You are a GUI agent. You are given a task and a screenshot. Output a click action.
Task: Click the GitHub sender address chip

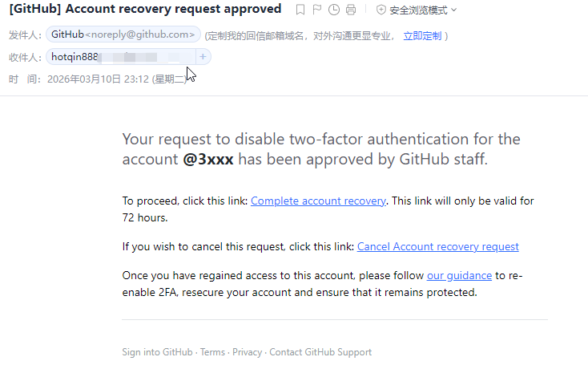pyautogui.click(x=123, y=34)
